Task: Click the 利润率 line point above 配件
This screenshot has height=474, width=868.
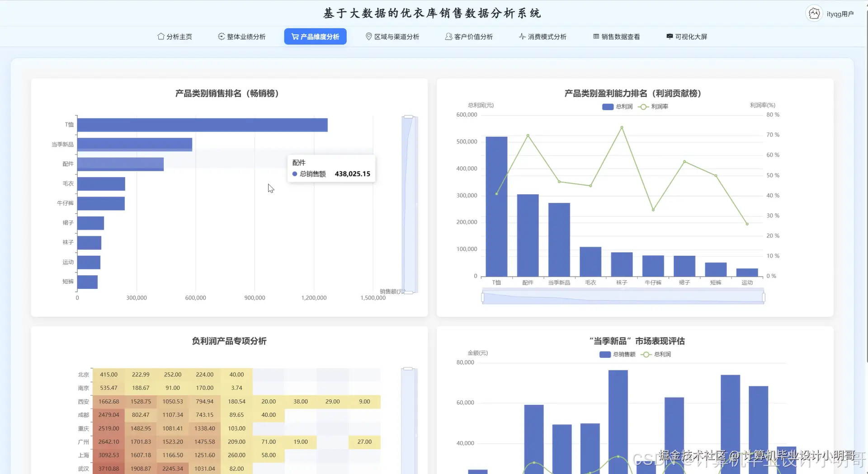Action: point(528,136)
